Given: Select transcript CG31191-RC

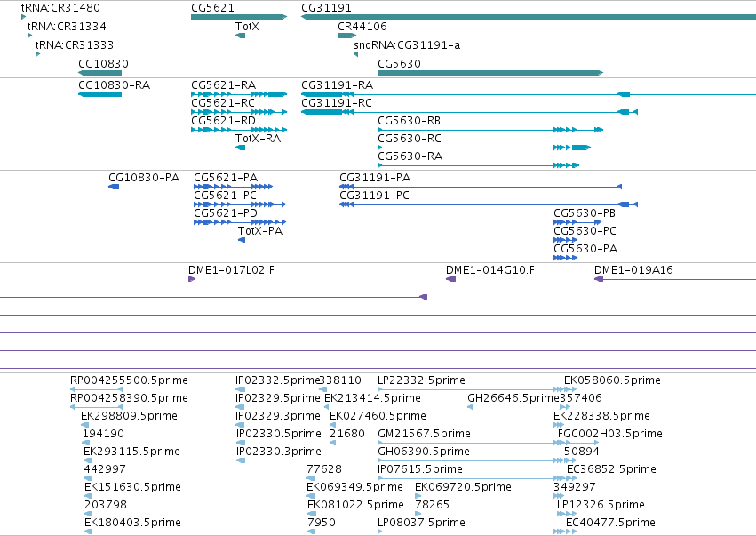Looking at the screenshot, I should click(x=470, y=112).
